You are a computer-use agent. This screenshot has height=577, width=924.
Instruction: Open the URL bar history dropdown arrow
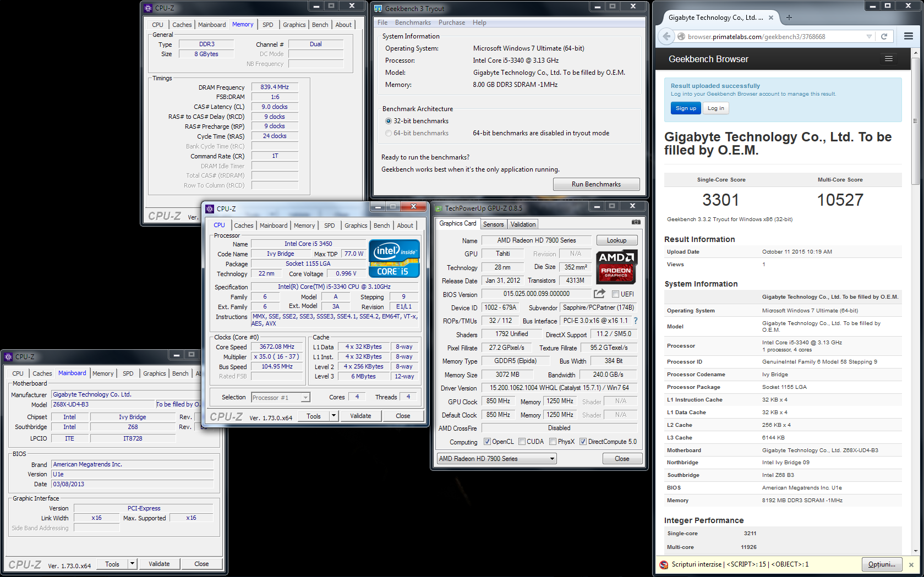point(869,37)
